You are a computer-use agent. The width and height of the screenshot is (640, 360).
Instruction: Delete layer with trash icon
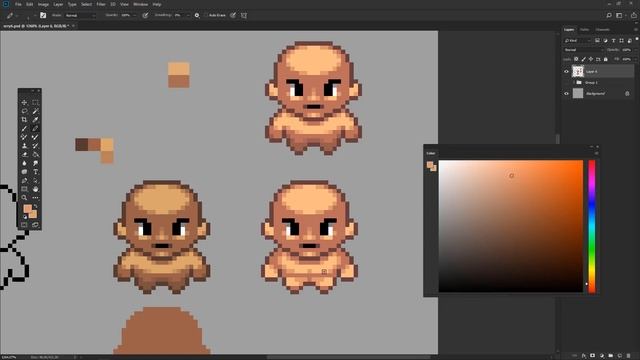629,356
